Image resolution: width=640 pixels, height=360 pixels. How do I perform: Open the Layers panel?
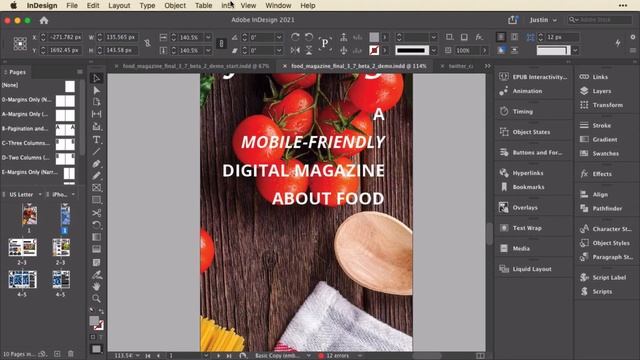[596, 91]
